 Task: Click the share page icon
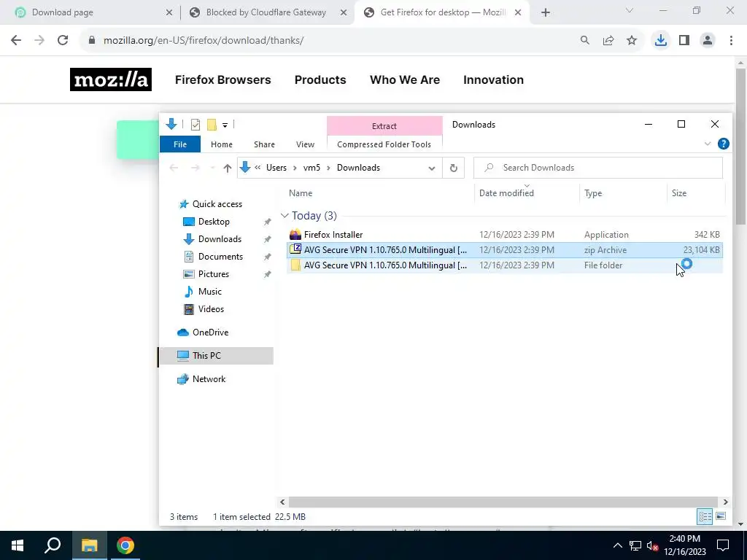(x=608, y=41)
